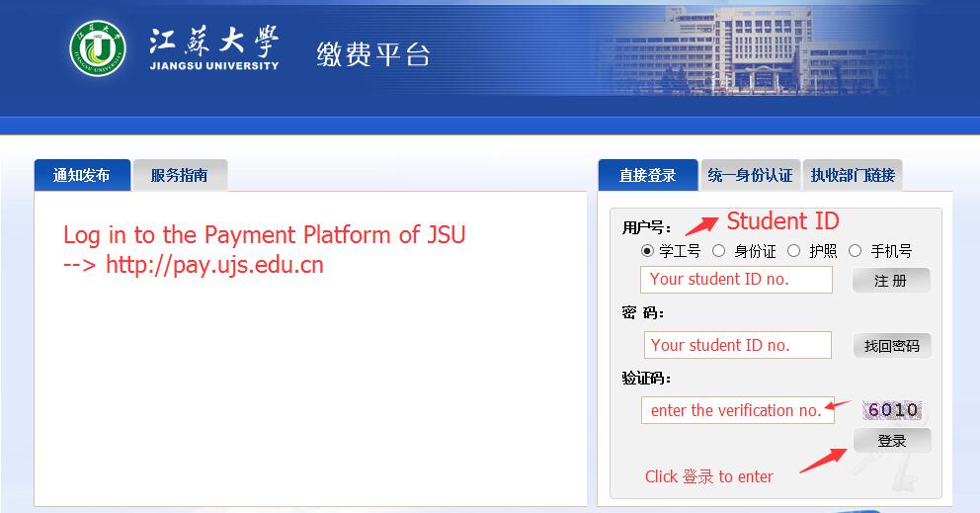Pick the 护照 radio option
The width and height of the screenshot is (980, 513).
point(793,251)
